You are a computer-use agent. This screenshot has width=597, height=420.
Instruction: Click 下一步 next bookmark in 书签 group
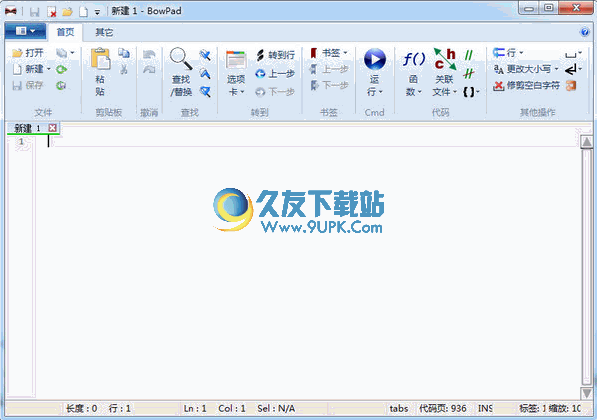point(329,85)
